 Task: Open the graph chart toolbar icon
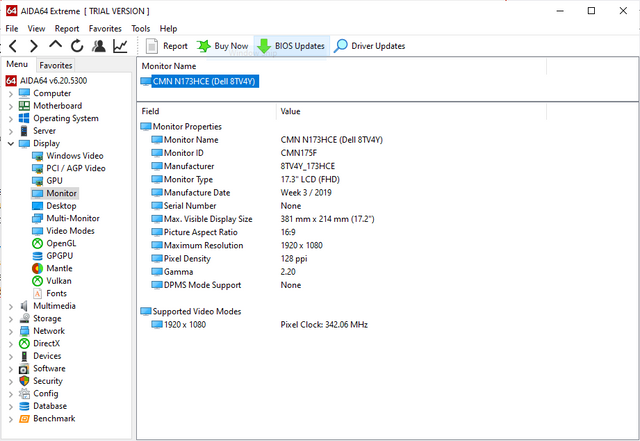(120, 46)
